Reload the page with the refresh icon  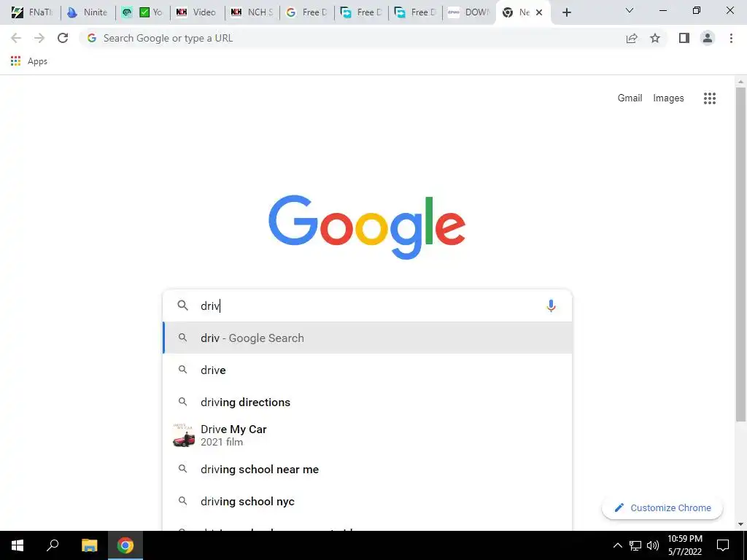(63, 38)
